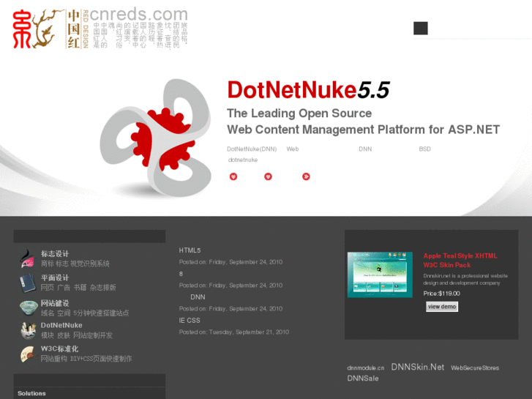Click the first red down-chevron circle icon
This screenshot has width=532, height=399.
[x=233, y=176]
